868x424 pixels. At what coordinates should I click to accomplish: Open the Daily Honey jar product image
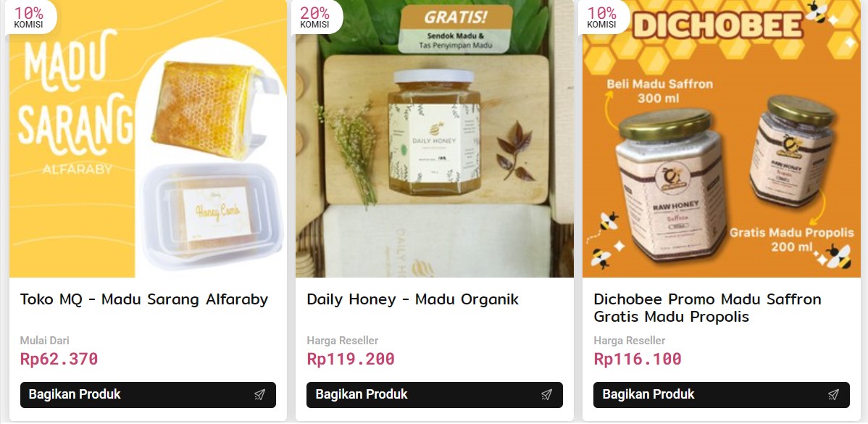coord(435,138)
